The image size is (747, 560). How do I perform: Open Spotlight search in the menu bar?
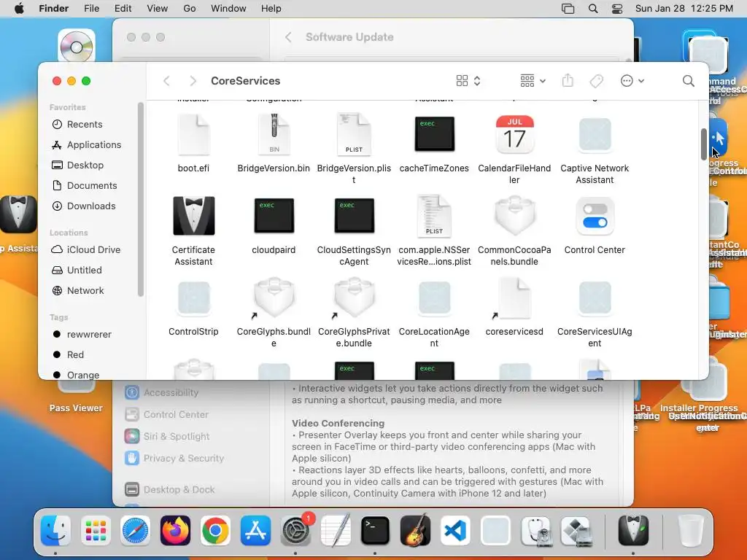tap(593, 9)
